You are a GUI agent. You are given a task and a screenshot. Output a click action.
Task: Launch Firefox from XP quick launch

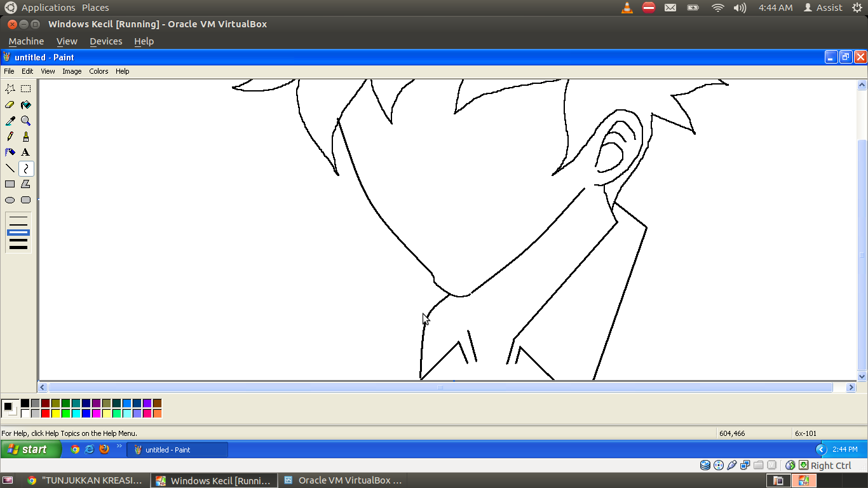tap(104, 449)
